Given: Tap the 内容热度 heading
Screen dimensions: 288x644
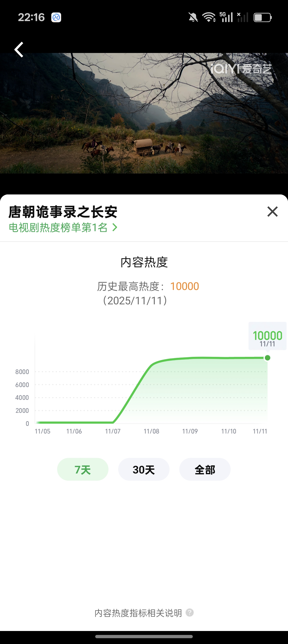Looking at the screenshot, I should (x=144, y=262).
